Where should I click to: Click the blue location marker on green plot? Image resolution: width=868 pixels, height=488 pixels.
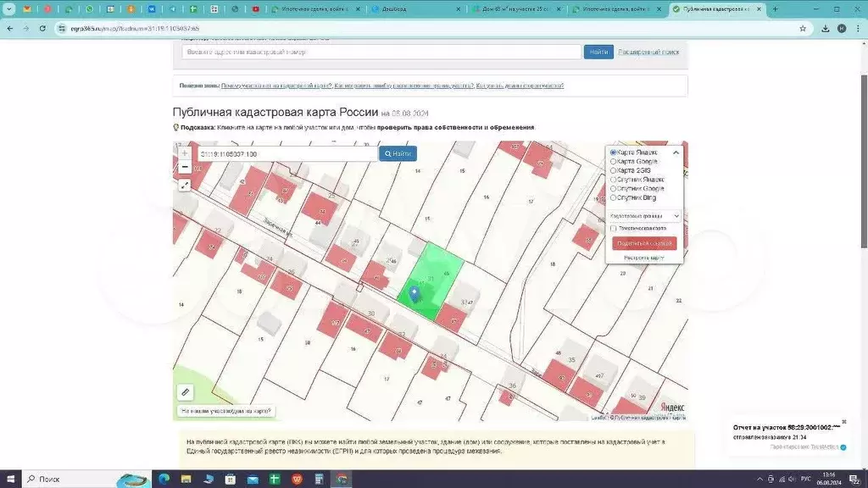[414, 293]
